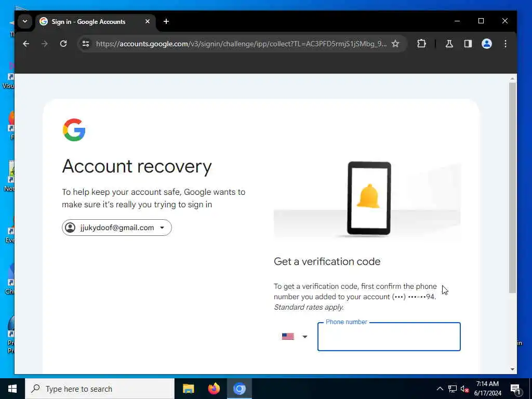Open the country code flag dropdown
This screenshot has height=399, width=532.
click(295, 337)
